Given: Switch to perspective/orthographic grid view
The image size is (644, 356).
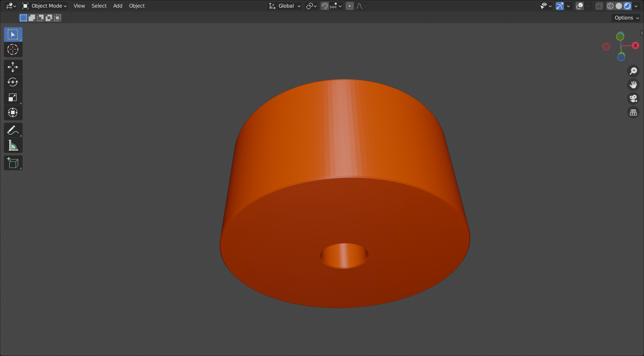Looking at the screenshot, I should click(x=633, y=112).
